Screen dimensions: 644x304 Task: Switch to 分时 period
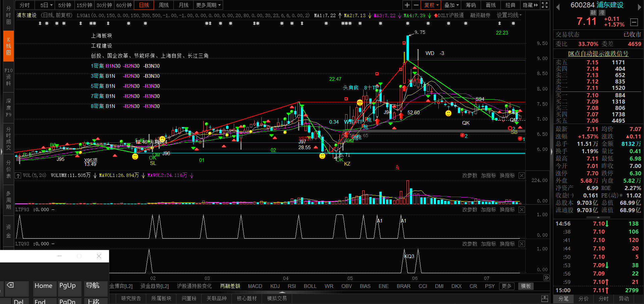[24, 5]
